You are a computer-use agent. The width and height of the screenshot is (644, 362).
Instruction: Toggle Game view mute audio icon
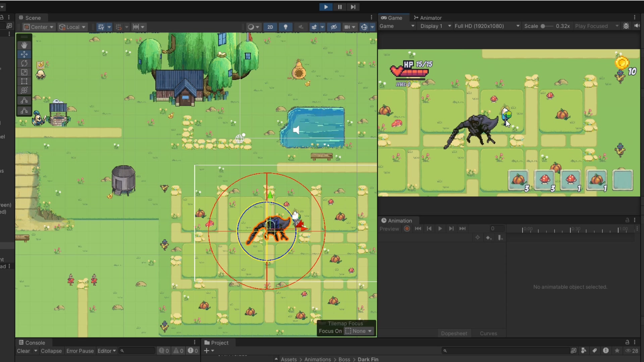[x=637, y=26]
